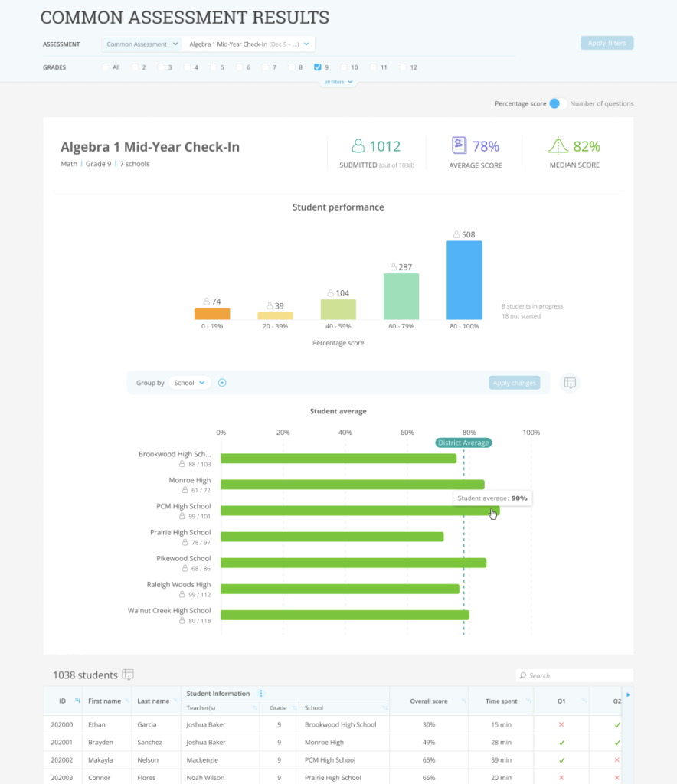Open the Student Information column options dots

261,694
